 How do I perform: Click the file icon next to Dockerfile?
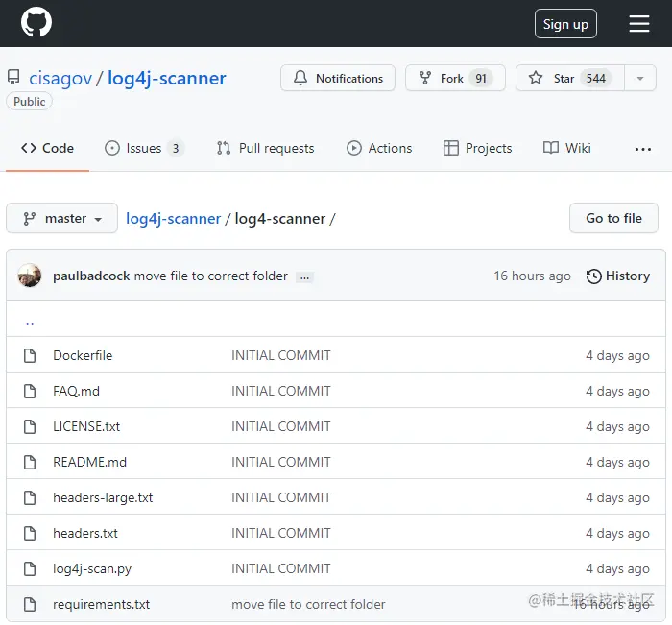[30, 355]
